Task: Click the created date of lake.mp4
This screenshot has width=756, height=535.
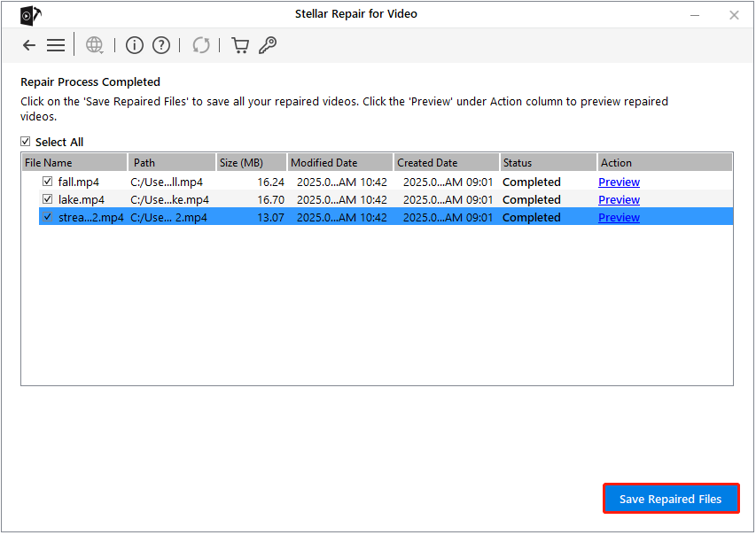Action: (448, 199)
